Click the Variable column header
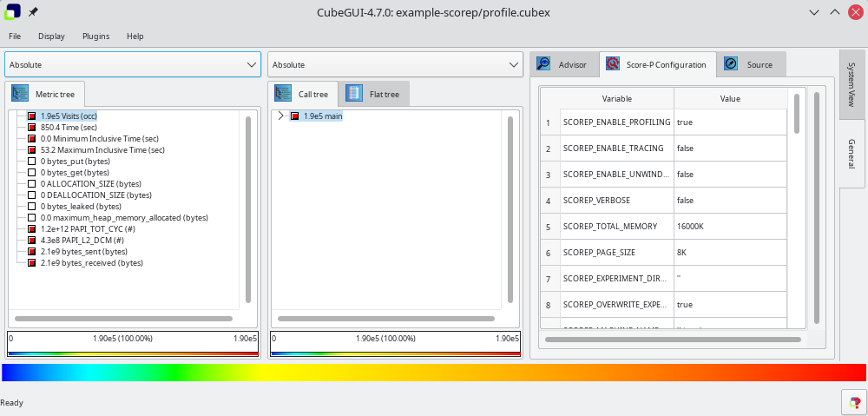The width and height of the screenshot is (868, 416). [x=616, y=99]
